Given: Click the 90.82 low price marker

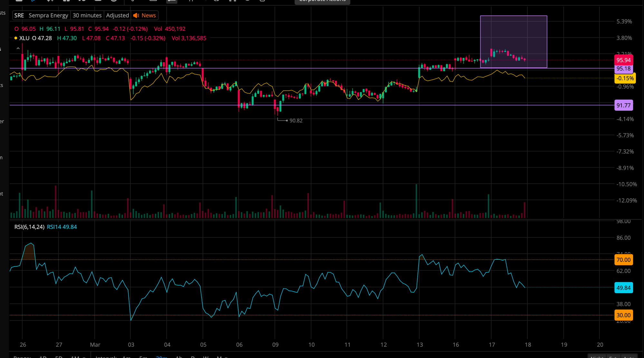Looking at the screenshot, I should [296, 121].
